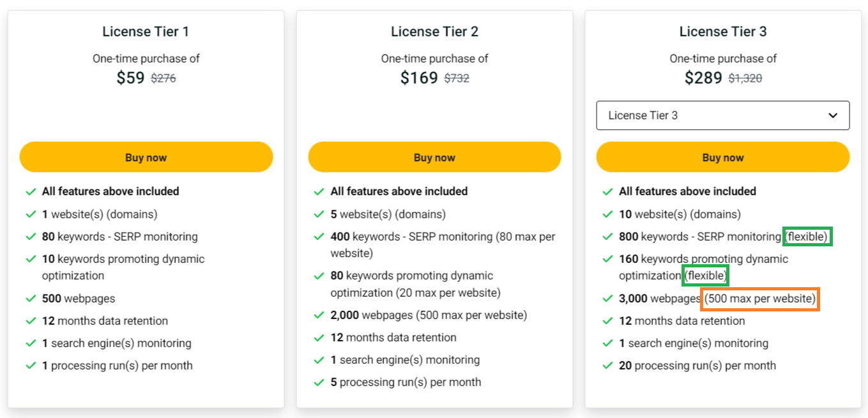Click Buy now for License Tier 1
Screen dimensions: 868x418
coord(146,157)
